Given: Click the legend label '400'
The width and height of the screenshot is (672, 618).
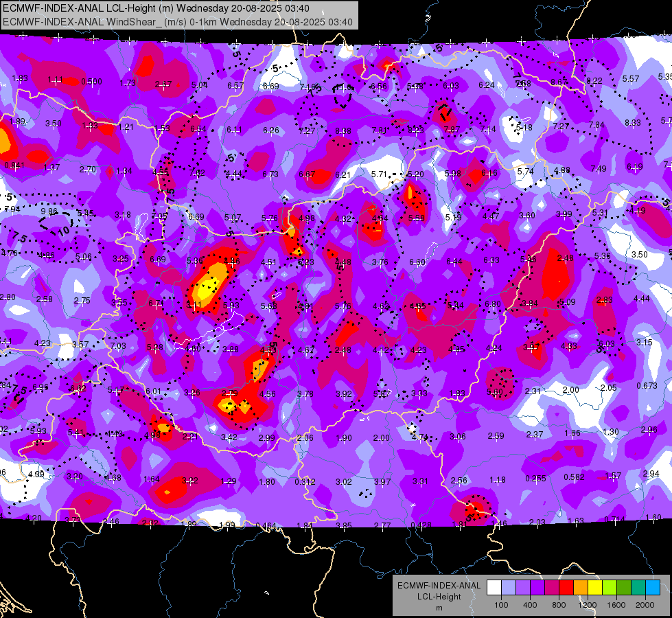Looking at the screenshot, I should [x=530, y=605].
